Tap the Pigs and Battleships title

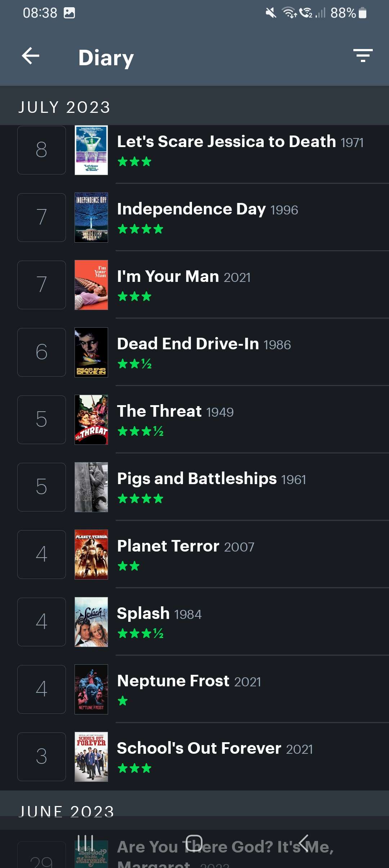197,479
